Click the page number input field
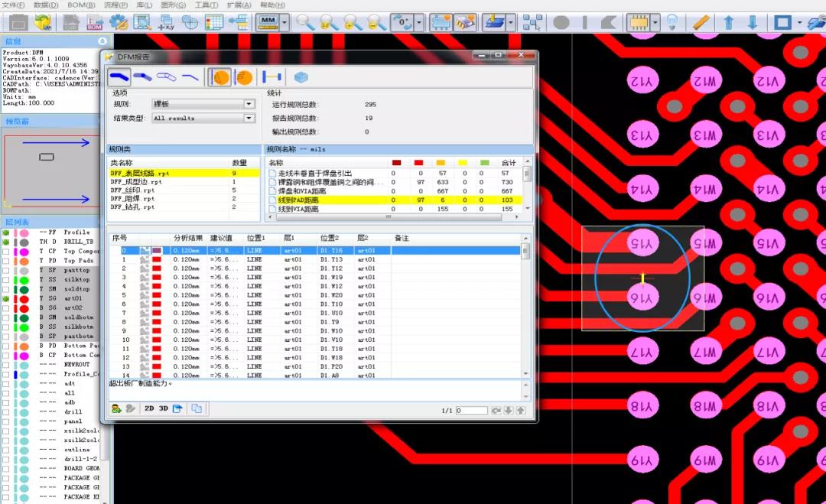 pyautogui.click(x=471, y=411)
